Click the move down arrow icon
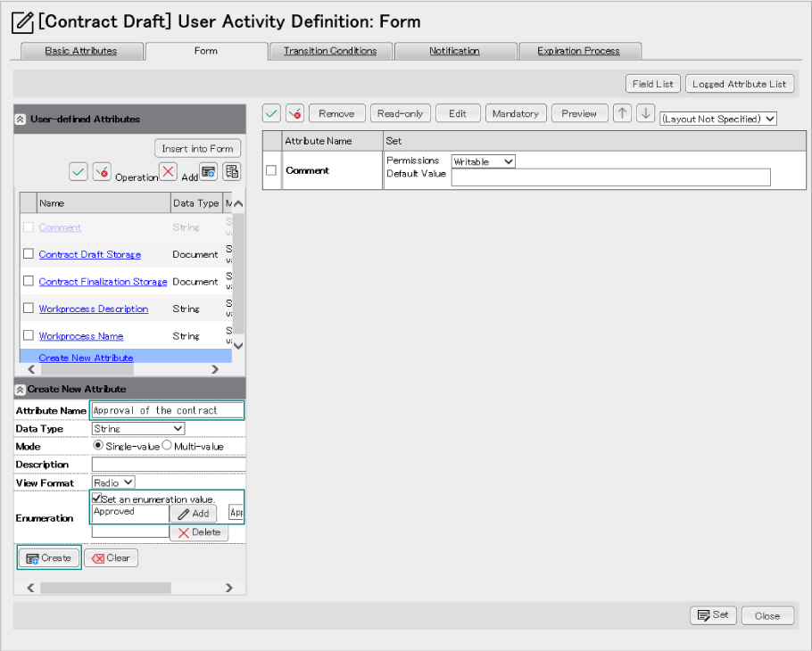The height and width of the screenshot is (651, 812). coord(645,113)
